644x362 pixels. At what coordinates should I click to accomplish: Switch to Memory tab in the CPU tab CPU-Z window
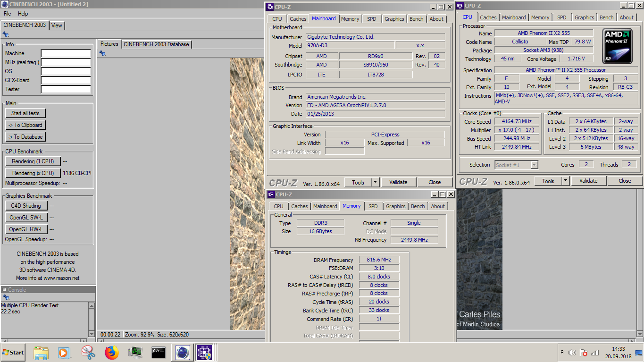coord(540,17)
